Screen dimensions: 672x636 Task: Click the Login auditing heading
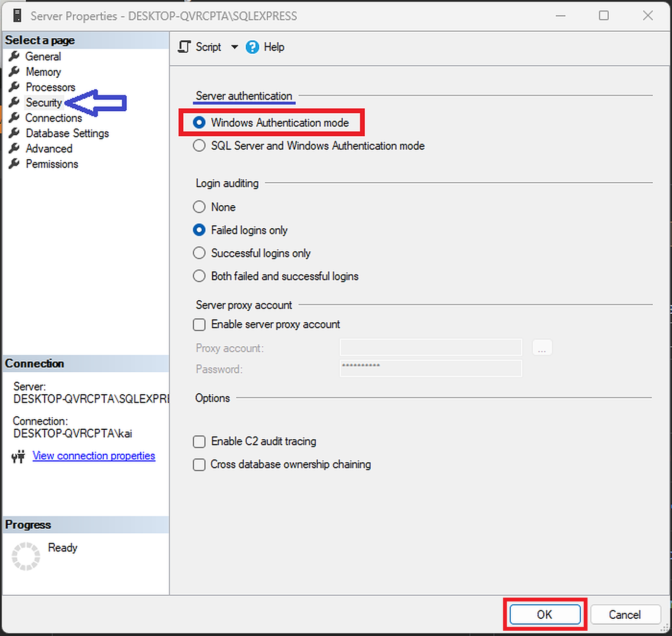point(227,183)
